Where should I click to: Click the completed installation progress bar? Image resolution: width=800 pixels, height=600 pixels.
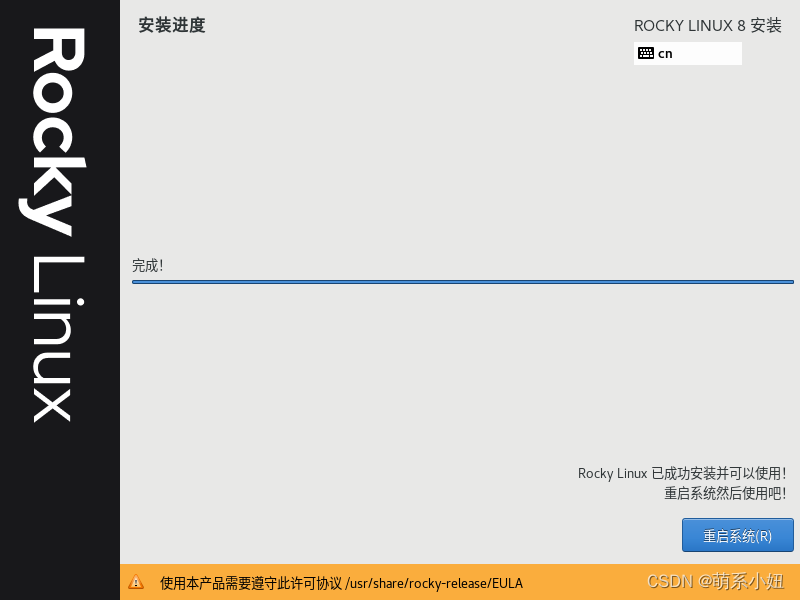(463, 282)
